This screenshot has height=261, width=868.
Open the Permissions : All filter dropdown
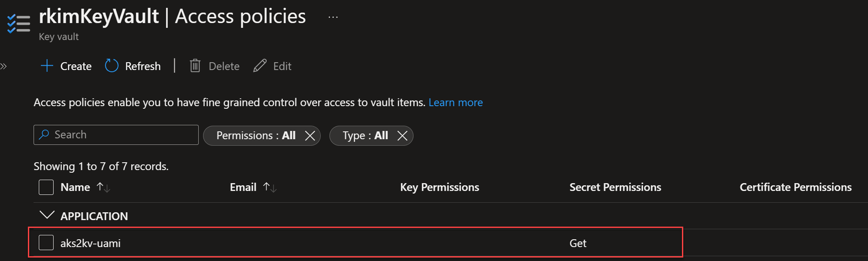point(255,136)
